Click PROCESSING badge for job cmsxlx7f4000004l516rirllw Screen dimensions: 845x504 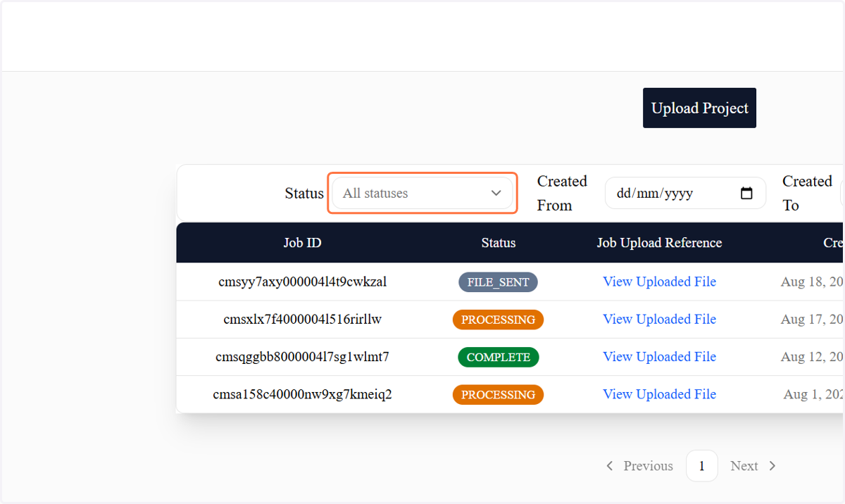(x=498, y=320)
